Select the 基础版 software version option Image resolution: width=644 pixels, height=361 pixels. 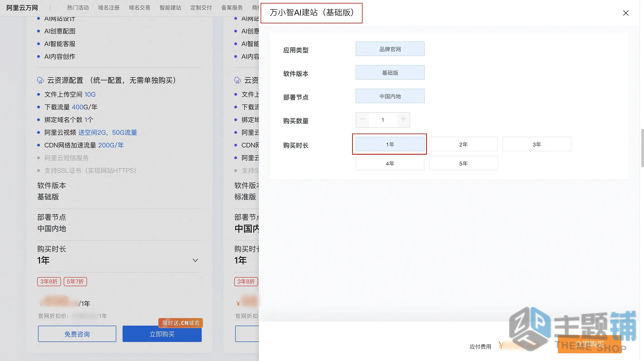390,73
